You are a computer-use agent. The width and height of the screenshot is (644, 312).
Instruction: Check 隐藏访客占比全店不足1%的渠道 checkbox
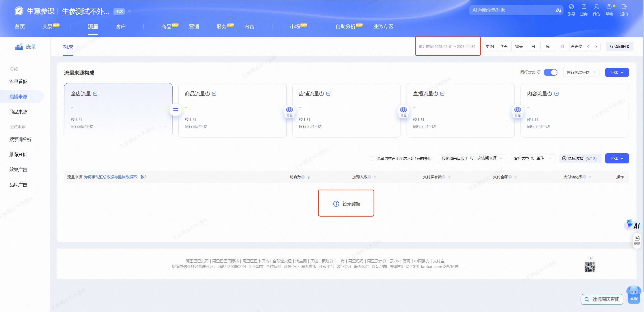[x=372, y=158]
